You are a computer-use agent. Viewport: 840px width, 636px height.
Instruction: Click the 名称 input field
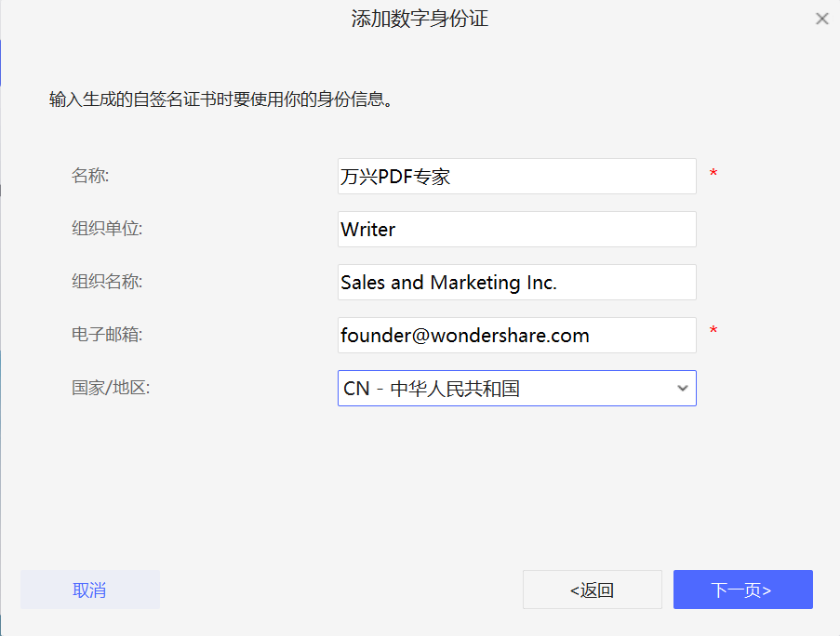click(516, 176)
